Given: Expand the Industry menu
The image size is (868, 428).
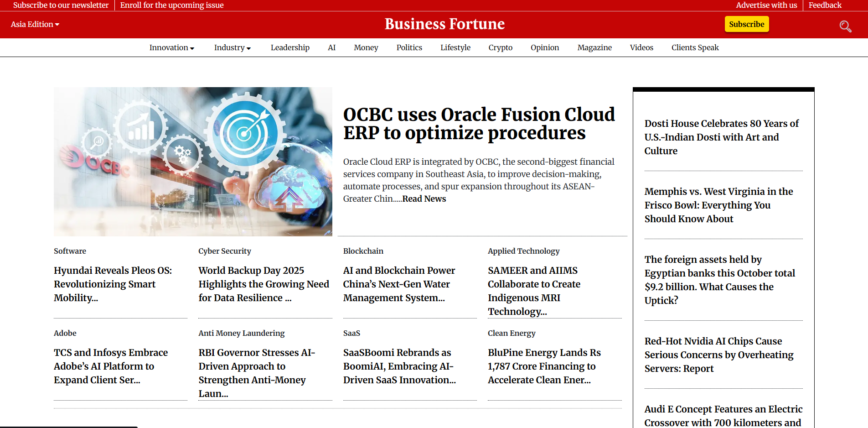Looking at the screenshot, I should click(232, 47).
